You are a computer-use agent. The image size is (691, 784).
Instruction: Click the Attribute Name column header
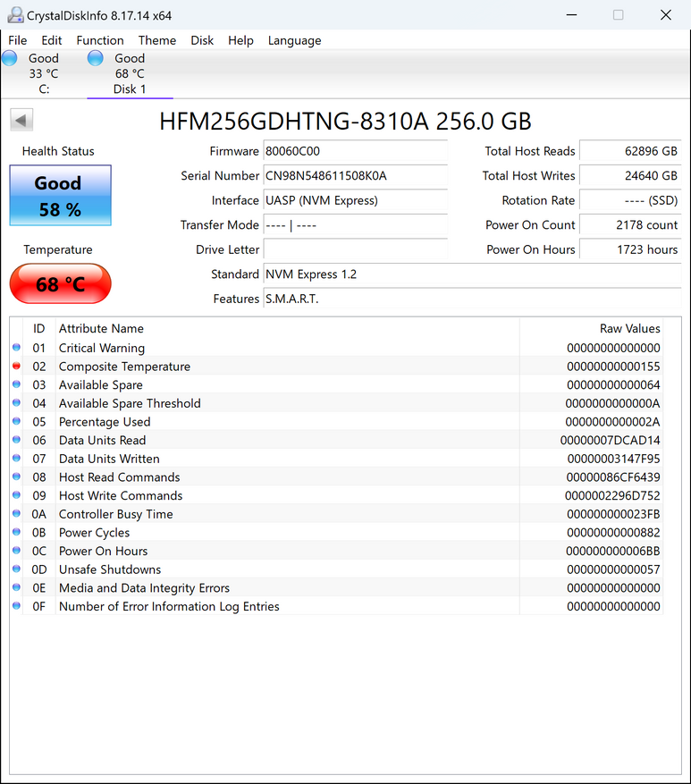(x=101, y=329)
